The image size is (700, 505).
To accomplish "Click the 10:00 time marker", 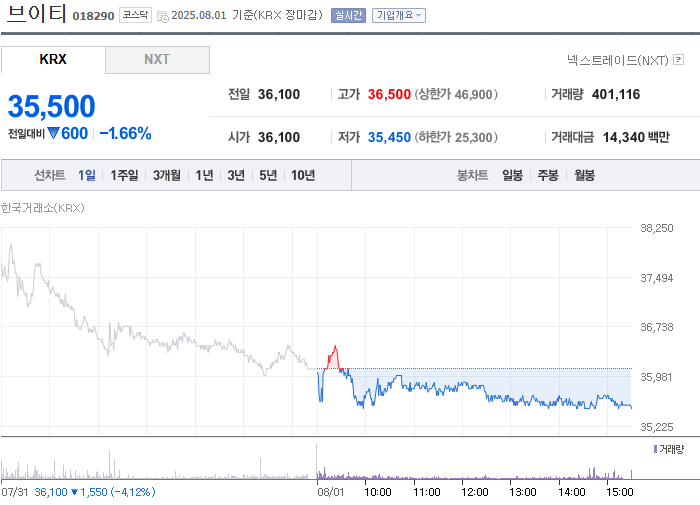I will [x=378, y=492].
